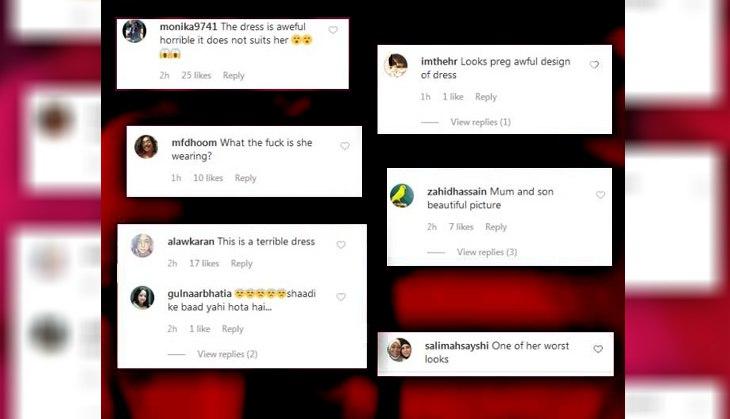
Task: Like monika9741's comment with heart icon
Action: coord(333,30)
